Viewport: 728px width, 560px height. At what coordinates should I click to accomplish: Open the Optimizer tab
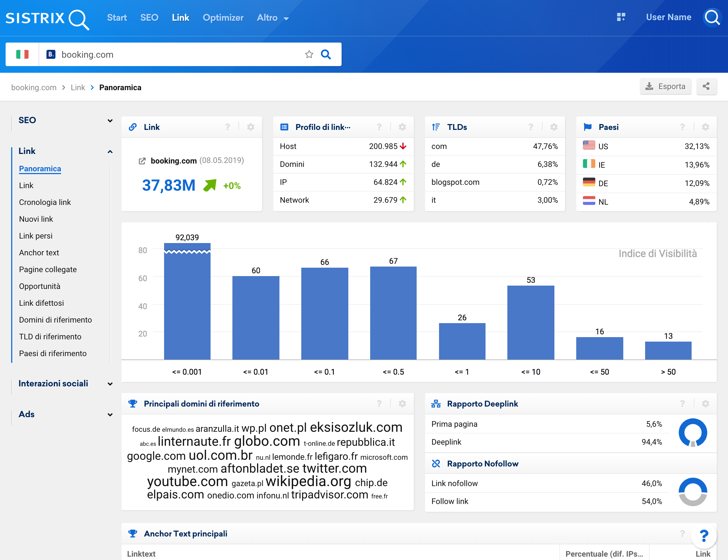tap(223, 18)
